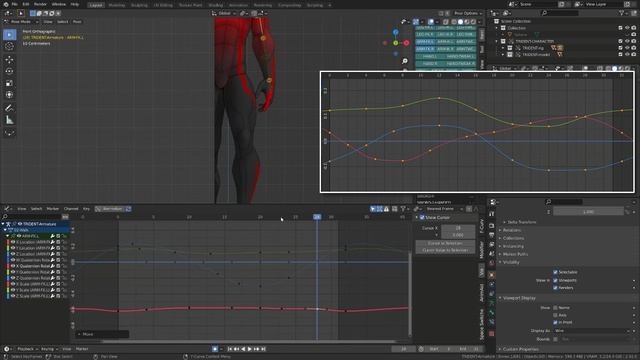Activate the Move tool in viewport toolbar
The height and width of the screenshot is (360, 640).
(x=9, y=60)
